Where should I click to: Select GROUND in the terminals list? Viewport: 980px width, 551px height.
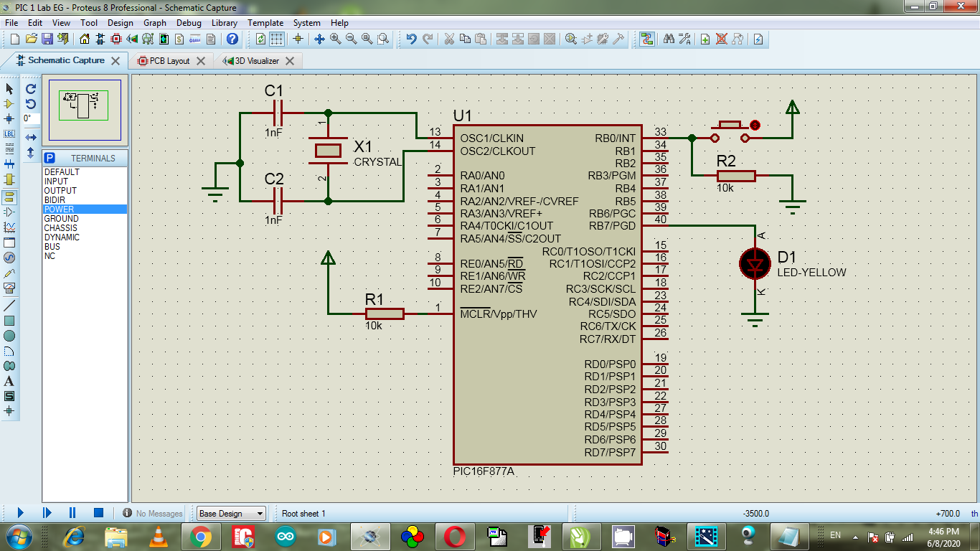tap(85, 219)
